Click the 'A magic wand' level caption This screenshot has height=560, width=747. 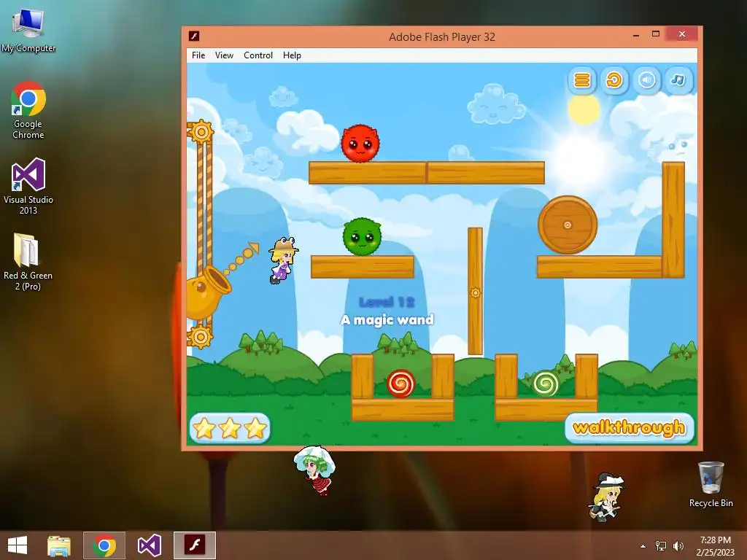[387, 319]
